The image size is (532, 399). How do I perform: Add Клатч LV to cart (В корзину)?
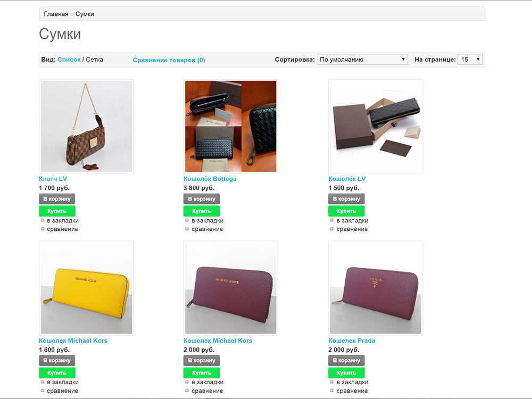click(57, 199)
